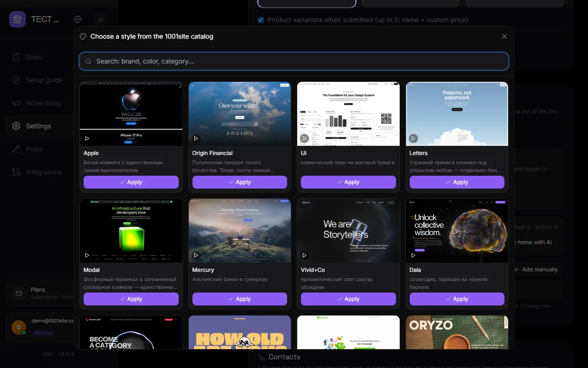Open the Duolingo style thumbnail
This screenshot has height=368, width=588.
point(348,332)
